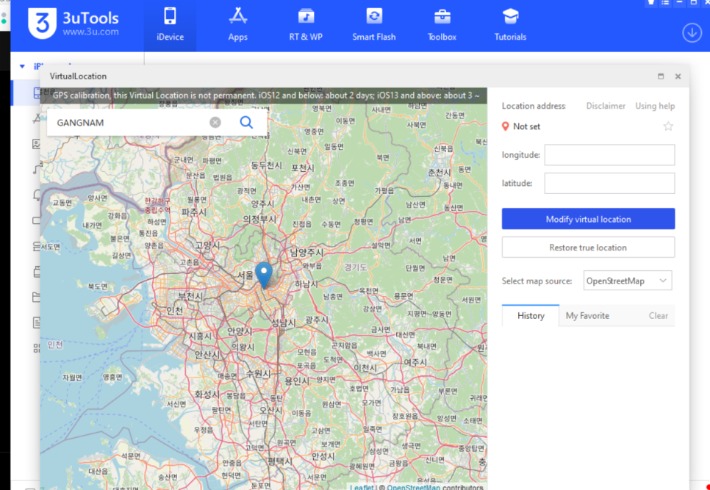Click the longitude input field
The height and width of the screenshot is (490, 710).
click(x=609, y=155)
